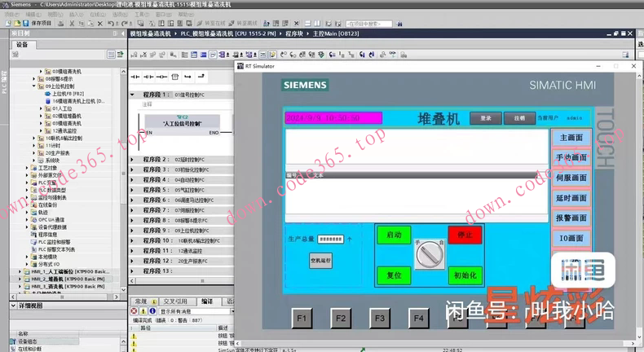This screenshot has width=644, height=352.
Task: Open the 延时画面 delay screen
Action: point(571,198)
